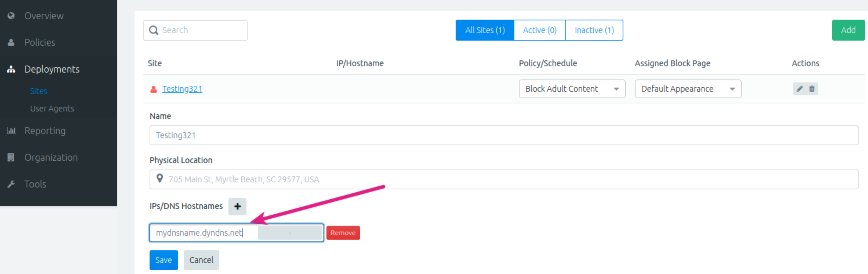Open the Testing321 site link
This screenshot has height=274, width=868.
click(x=182, y=89)
